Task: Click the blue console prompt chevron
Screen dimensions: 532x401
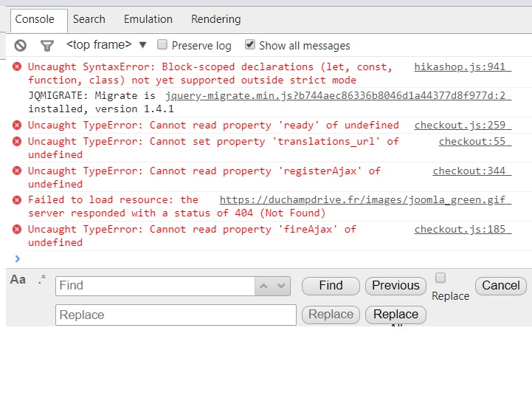Action: [18, 258]
